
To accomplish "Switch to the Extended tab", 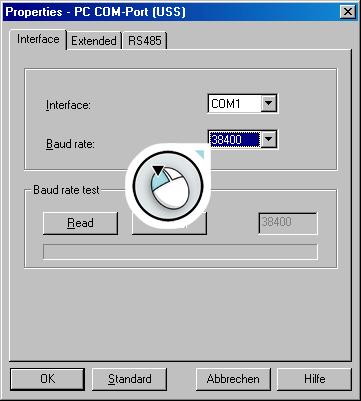I will click(94, 41).
